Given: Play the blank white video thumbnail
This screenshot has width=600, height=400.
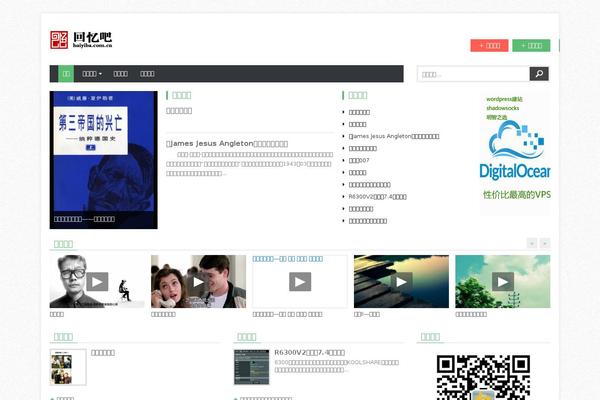Looking at the screenshot, I should (300, 282).
